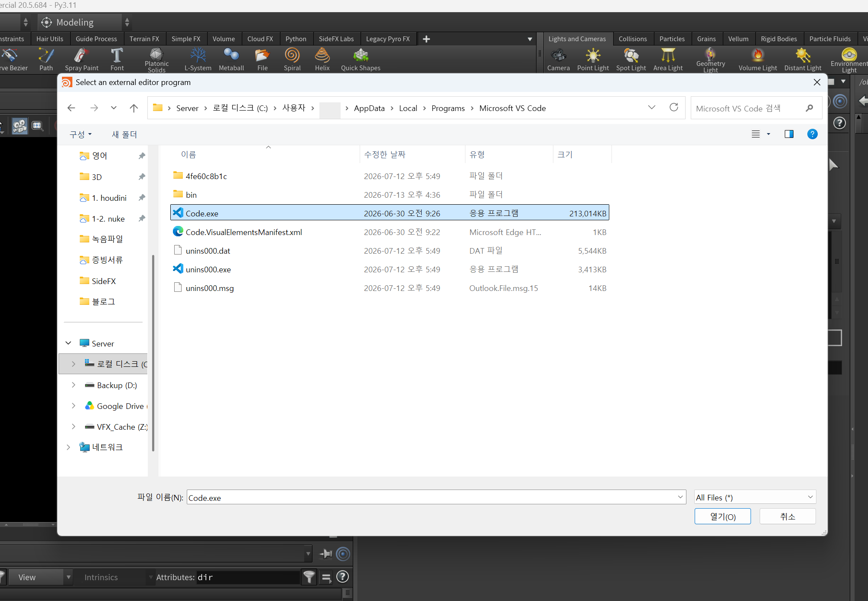The height and width of the screenshot is (601, 868).
Task: Open file dialog help
Action: pos(813,134)
